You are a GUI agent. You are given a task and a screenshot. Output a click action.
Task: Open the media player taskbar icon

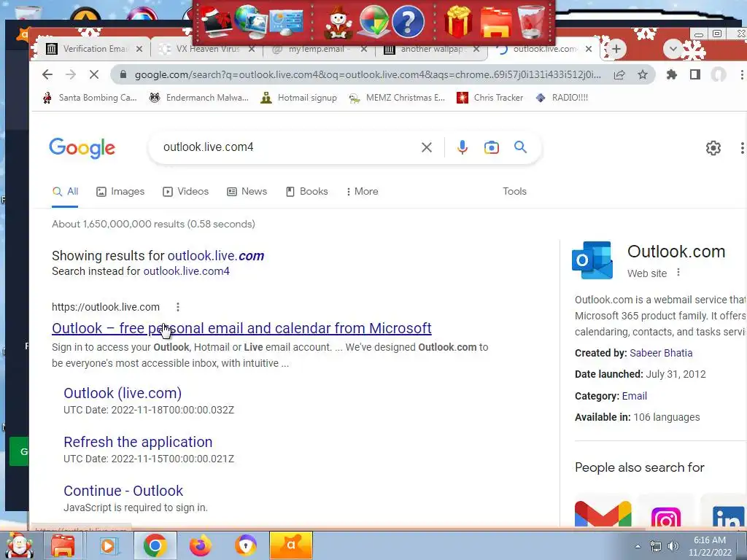[108, 545]
